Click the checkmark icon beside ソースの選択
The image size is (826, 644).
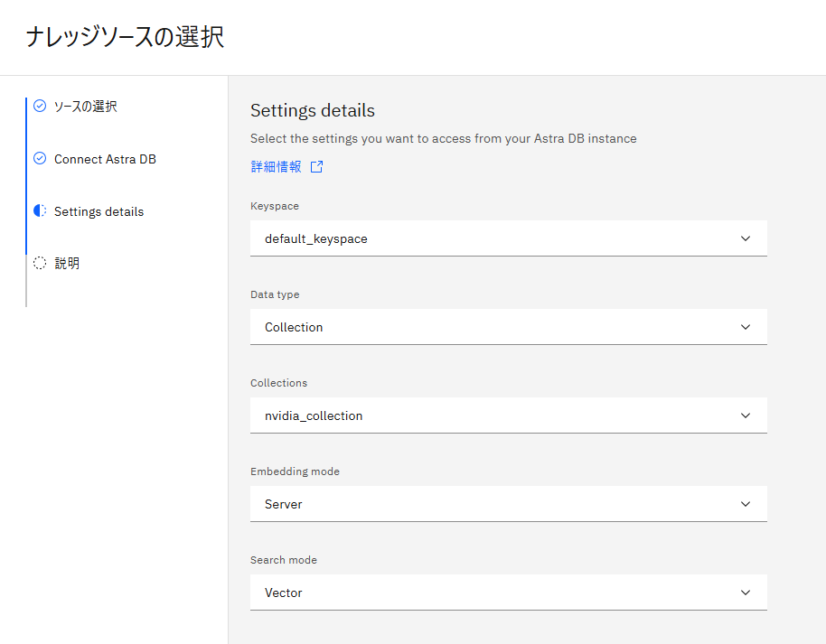[40, 106]
